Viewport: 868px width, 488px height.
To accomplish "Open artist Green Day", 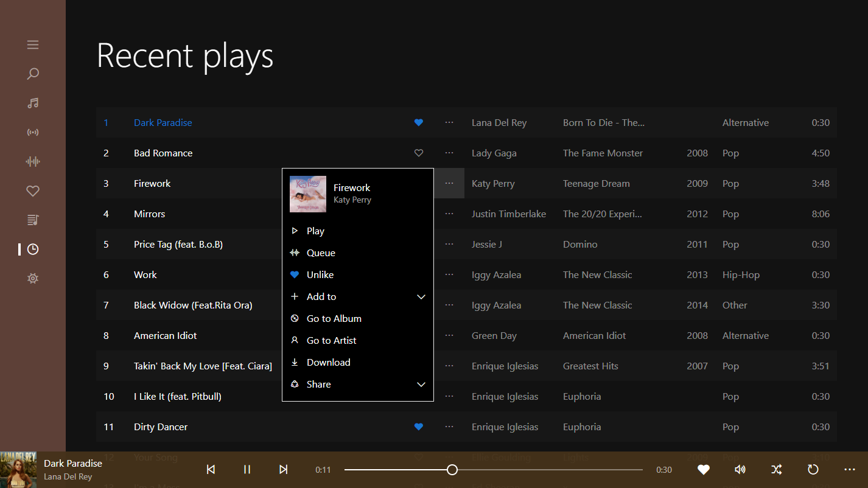I will pos(494,335).
